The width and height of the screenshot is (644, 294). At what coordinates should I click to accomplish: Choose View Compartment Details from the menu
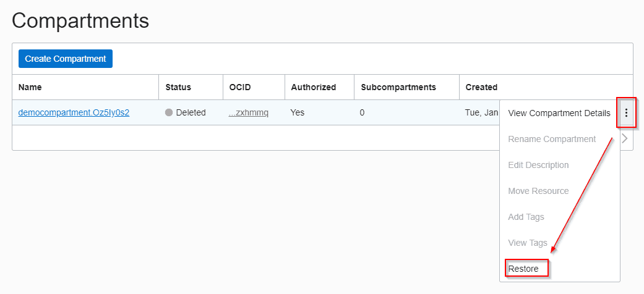click(559, 113)
